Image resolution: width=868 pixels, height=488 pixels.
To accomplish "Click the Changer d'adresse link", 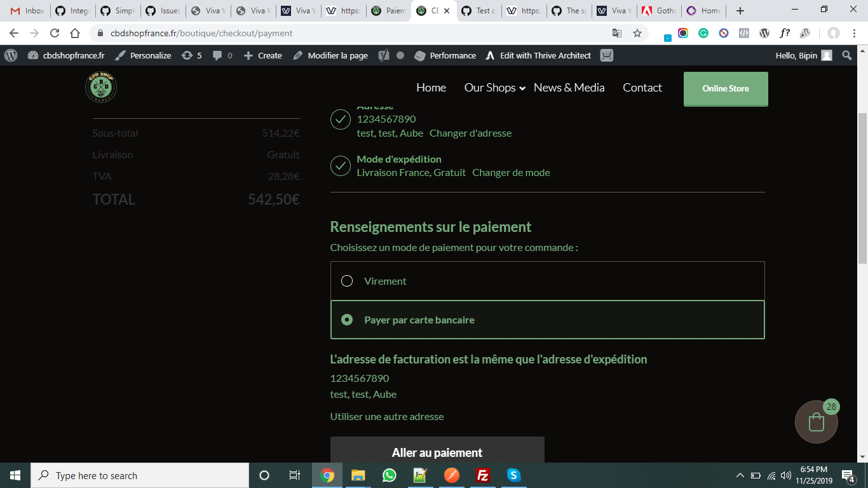I will (x=470, y=133).
